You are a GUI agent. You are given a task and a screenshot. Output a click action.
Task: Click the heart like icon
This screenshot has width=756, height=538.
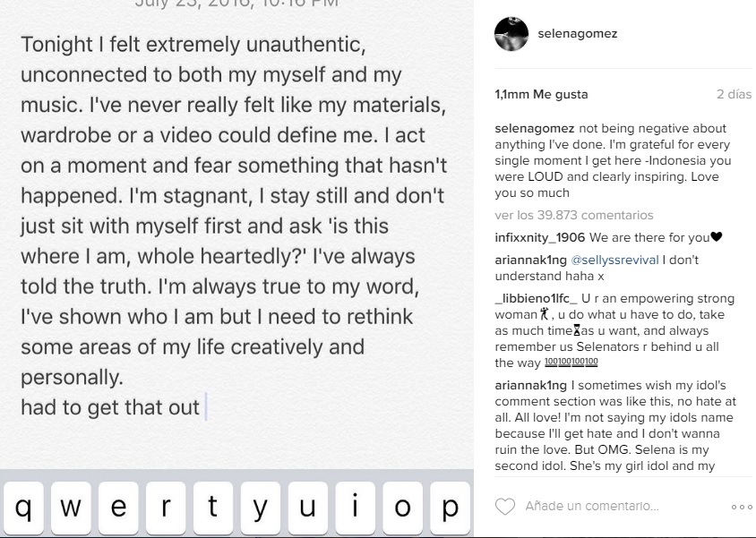point(505,507)
